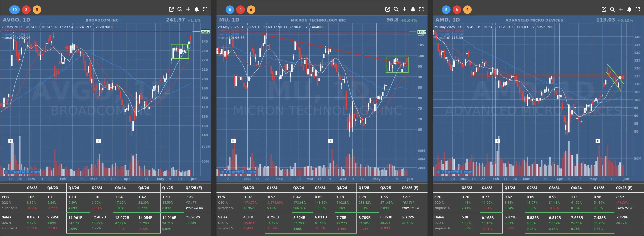
Task: Expand MU chart to fullscreen
Action: click(x=422, y=9)
